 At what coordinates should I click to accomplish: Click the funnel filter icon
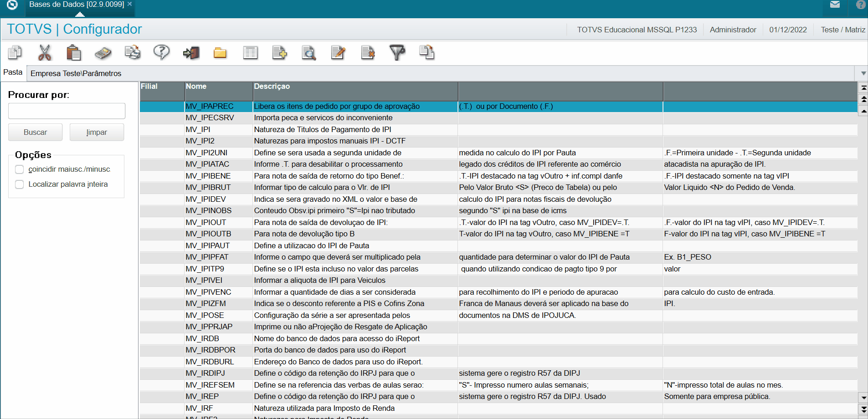click(397, 53)
